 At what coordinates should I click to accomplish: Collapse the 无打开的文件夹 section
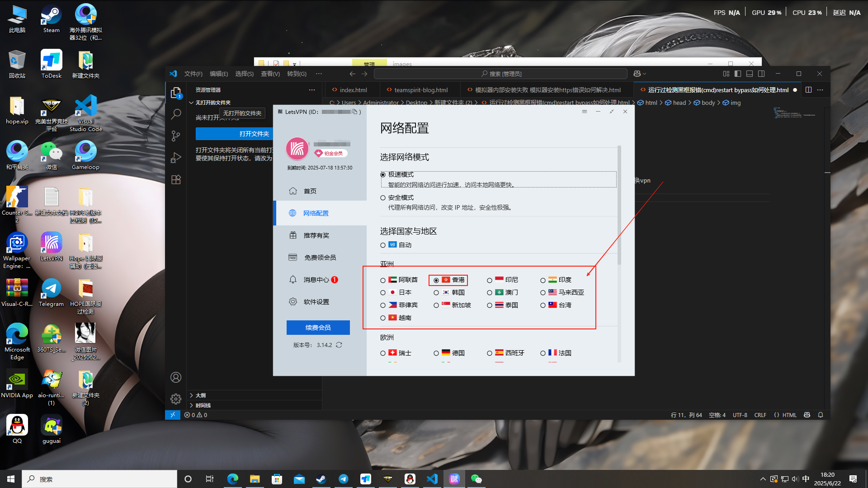coord(255,103)
